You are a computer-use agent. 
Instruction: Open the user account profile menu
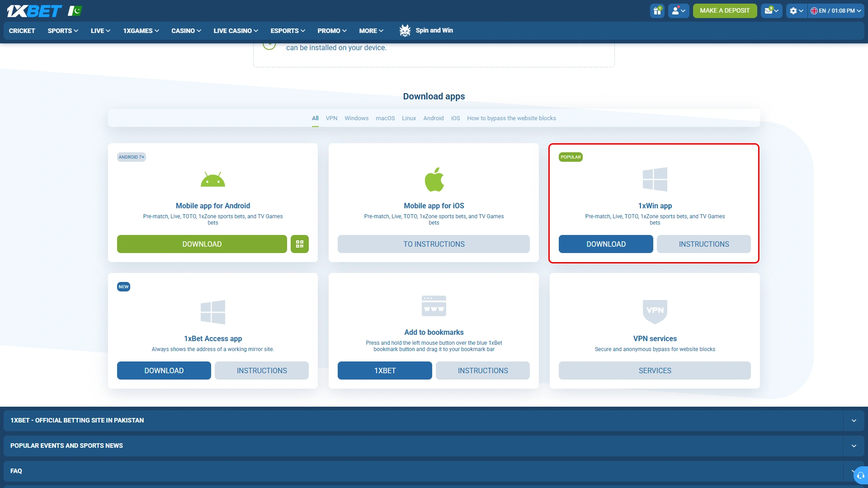[x=679, y=10]
